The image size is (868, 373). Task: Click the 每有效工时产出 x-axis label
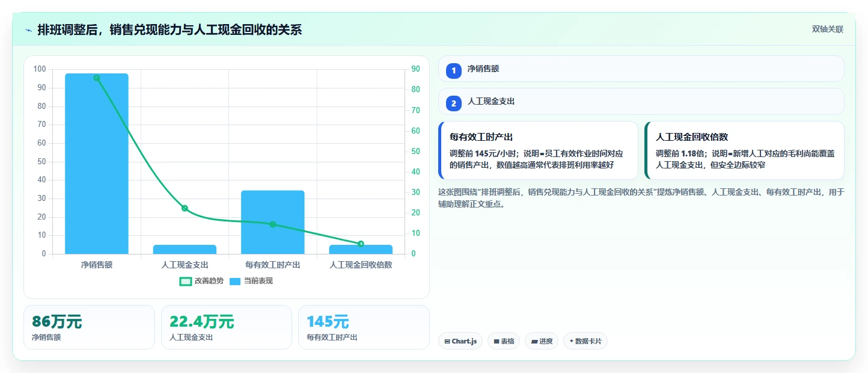click(x=273, y=265)
